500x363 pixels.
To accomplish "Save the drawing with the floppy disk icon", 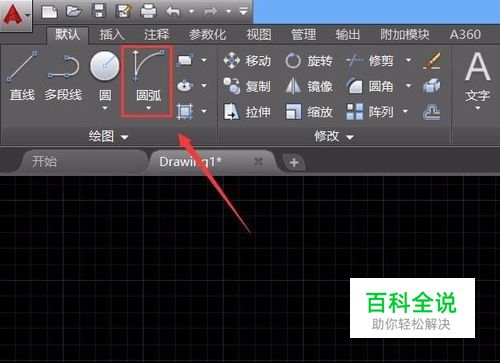I will click(99, 12).
